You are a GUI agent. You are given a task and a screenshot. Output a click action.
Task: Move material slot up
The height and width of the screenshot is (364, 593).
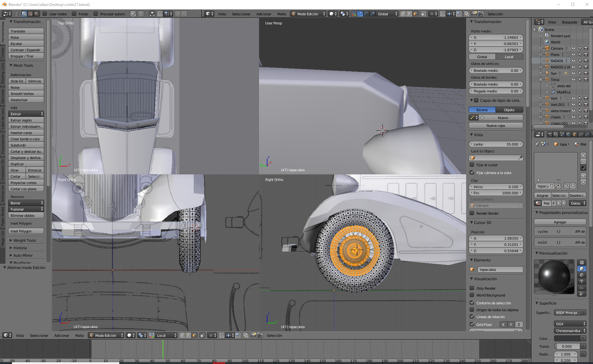pyautogui.click(x=583, y=176)
